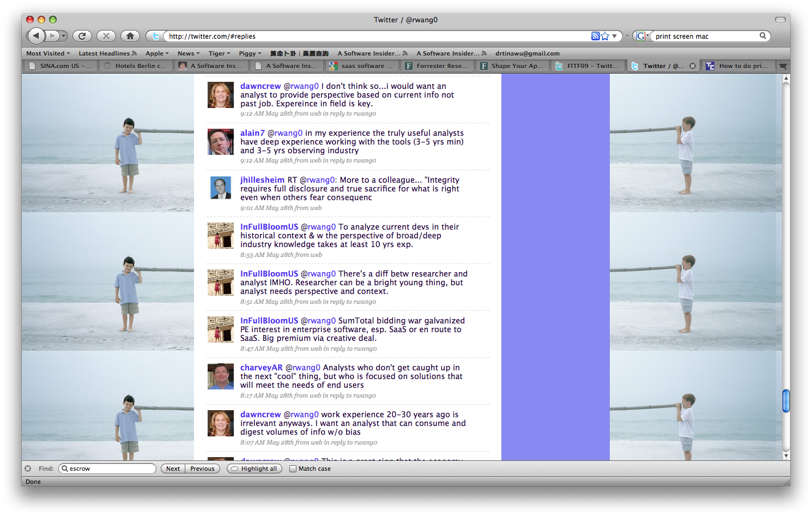Open drtinawu@gmail.com bookmark
Viewport: 812px width, 516px height.
(x=527, y=53)
